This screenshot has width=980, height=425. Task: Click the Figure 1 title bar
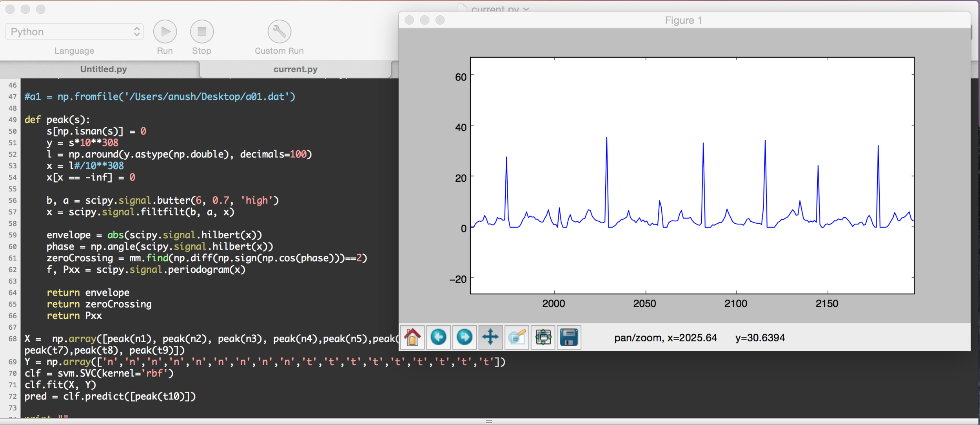pyautogui.click(x=683, y=20)
